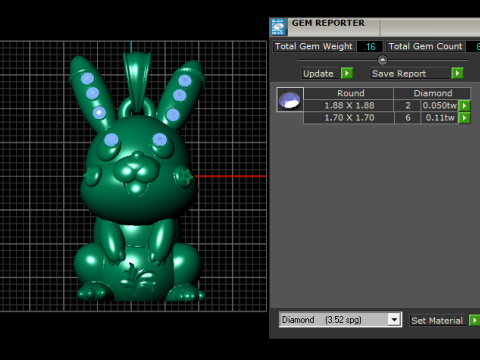480x360 pixels.
Task: Click the green arrow beside Save Report
Action: 457,73
